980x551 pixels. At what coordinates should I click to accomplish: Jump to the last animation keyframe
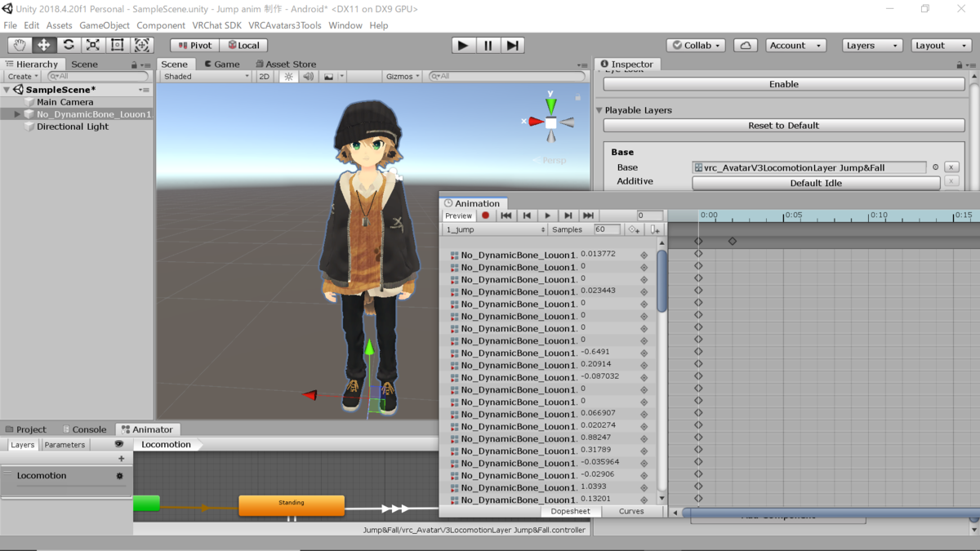coord(588,216)
